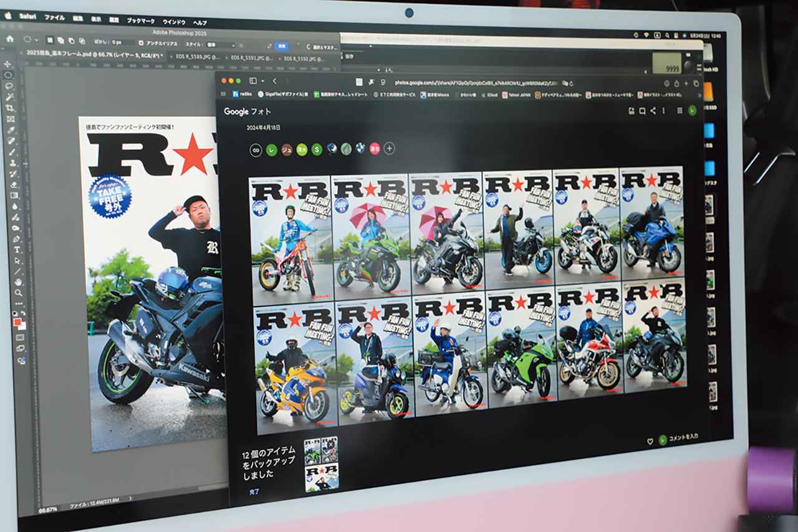Open marquee tool preset dropdown arrow
Image resolution: width=798 pixels, height=532 pixels.
(x=37, y=39)
